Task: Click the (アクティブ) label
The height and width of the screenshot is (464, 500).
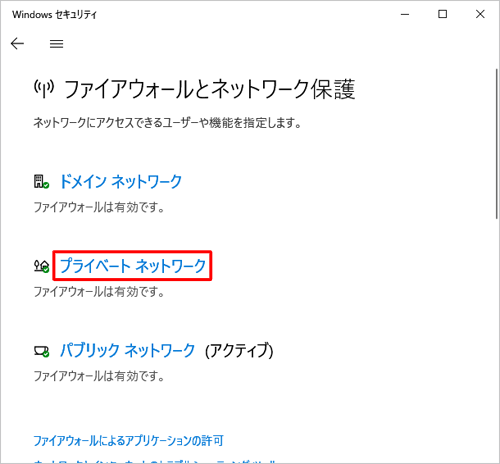Action: point(239,351)
